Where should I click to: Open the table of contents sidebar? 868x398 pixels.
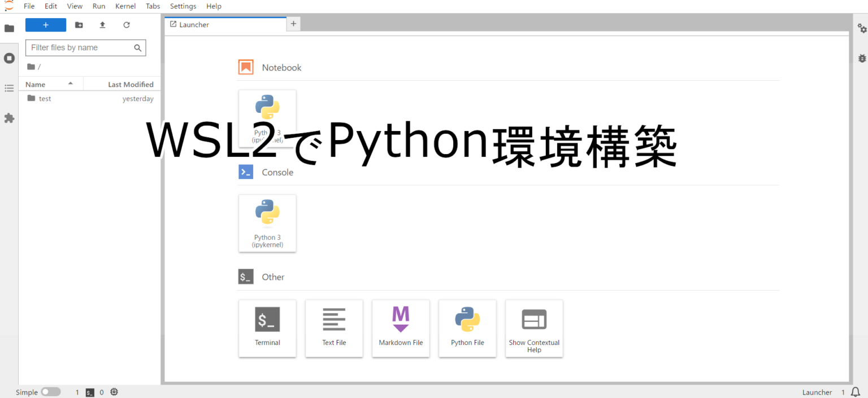[9, 88]
